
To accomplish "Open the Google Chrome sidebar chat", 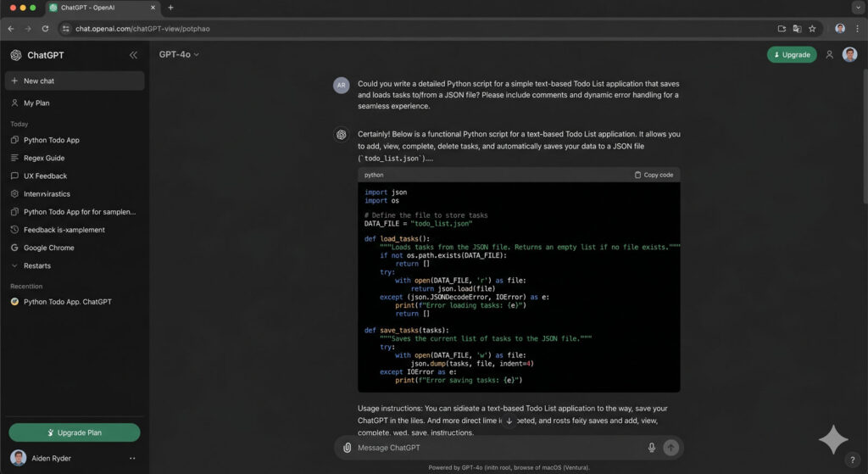I will tap(75, 248).
